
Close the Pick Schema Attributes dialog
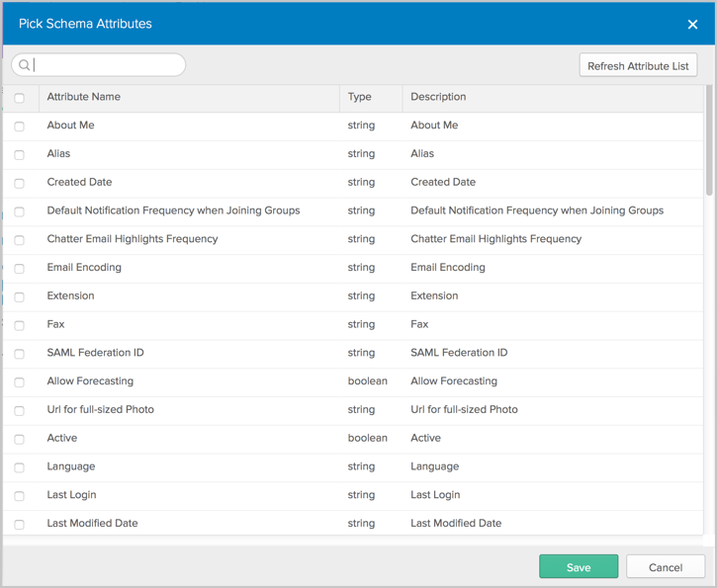coord(692,24)
